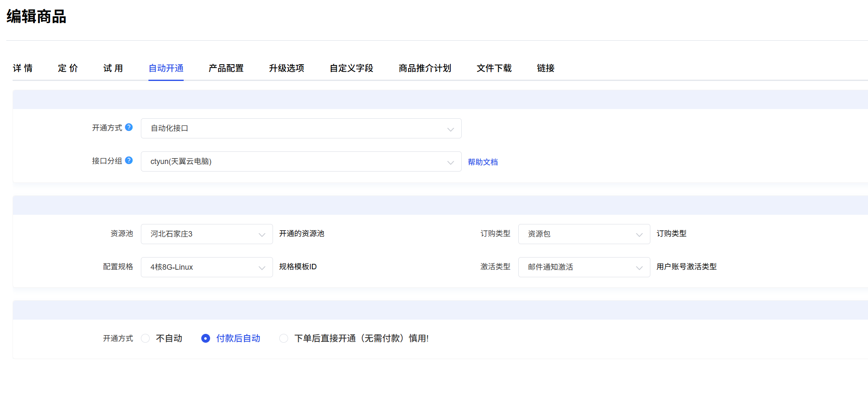Switch to the 详情 tab
The image size is (868, 414).
(x=23, y=68)
